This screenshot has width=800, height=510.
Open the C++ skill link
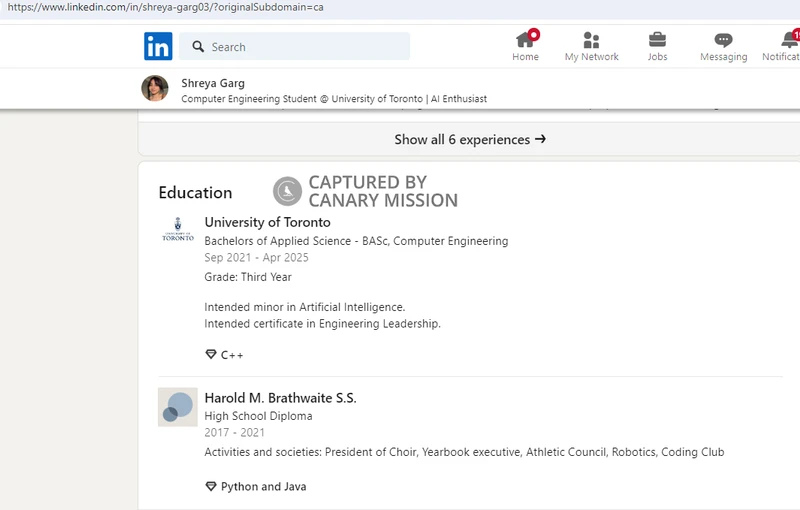coord(232,355)
